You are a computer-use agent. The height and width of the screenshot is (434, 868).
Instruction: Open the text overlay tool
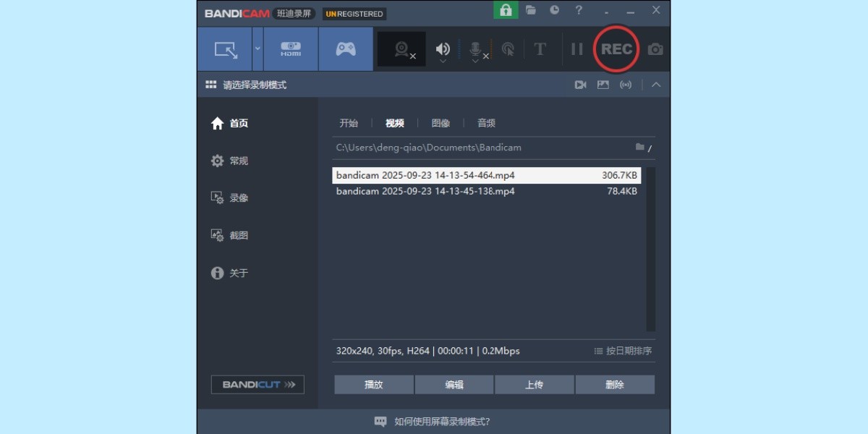(540, 48)
